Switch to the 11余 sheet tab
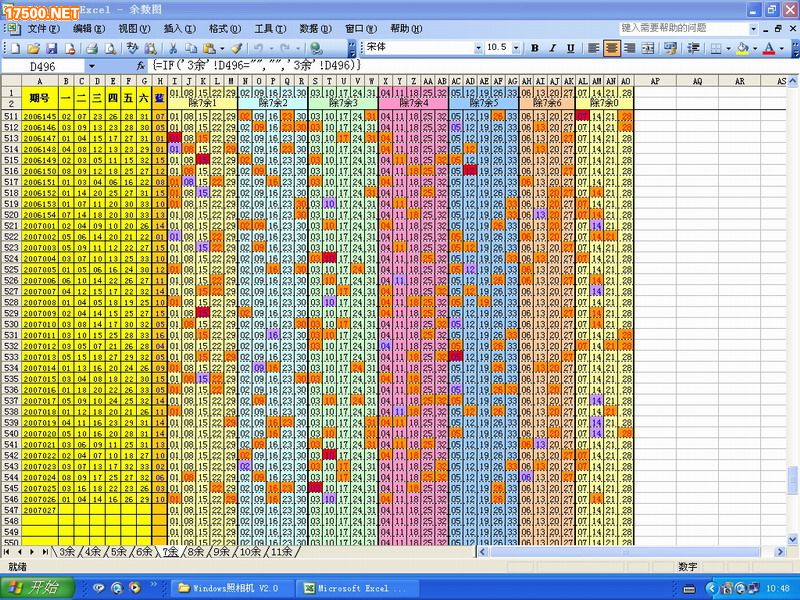 coord(281,552)
